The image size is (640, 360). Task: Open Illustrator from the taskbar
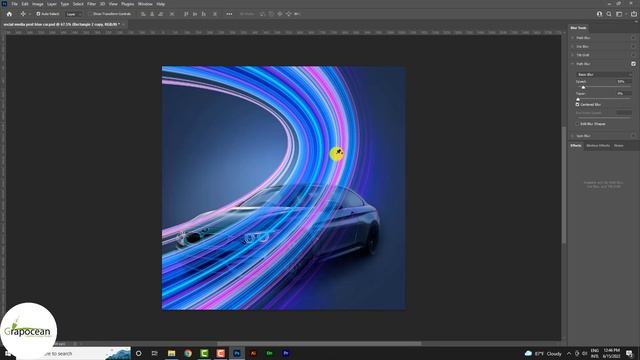pos(253,353)
